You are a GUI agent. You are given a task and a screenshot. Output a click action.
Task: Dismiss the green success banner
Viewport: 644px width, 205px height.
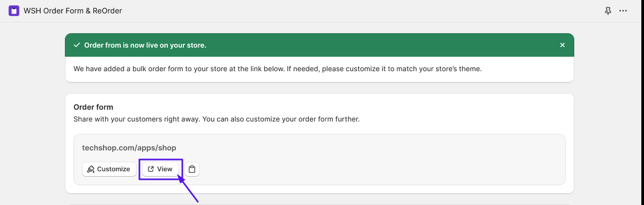[562, 45]
